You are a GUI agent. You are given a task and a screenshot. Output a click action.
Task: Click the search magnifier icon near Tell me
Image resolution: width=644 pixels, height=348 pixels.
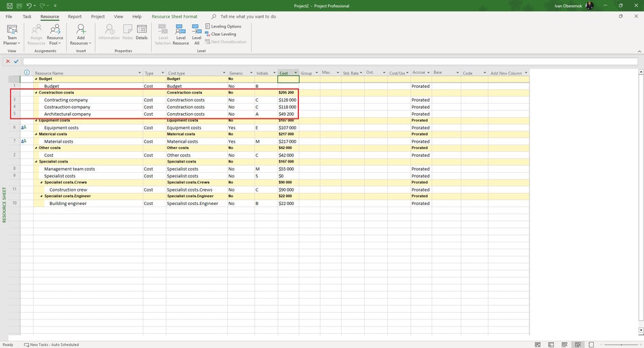(x=214, y=16)
